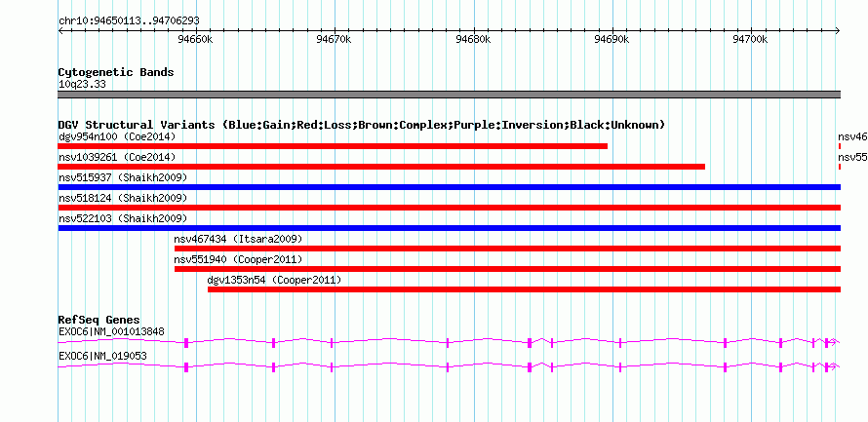868x422 pixels.
Task: Click the 94670k ruler mark
Action: (335, 40)
